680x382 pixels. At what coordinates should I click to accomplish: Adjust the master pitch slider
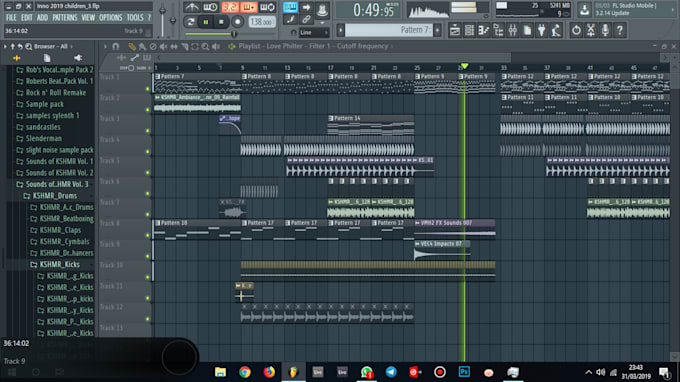173,20
